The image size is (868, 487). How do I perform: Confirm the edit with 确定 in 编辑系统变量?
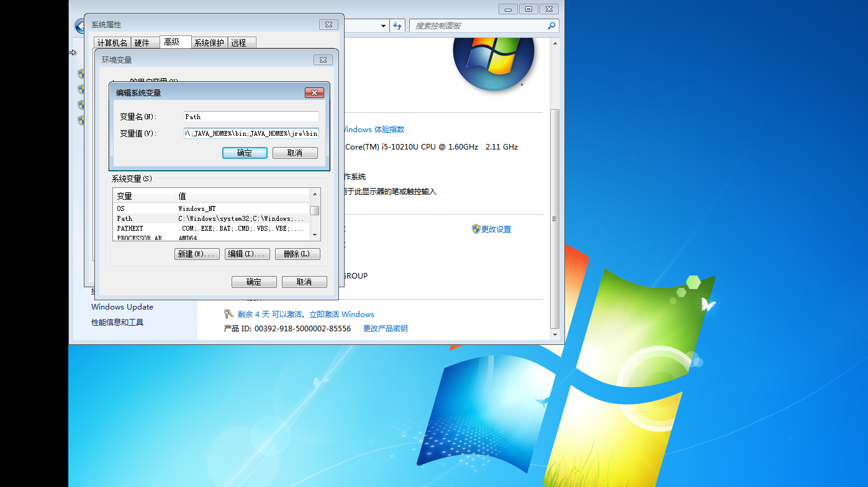click(245, 153)
